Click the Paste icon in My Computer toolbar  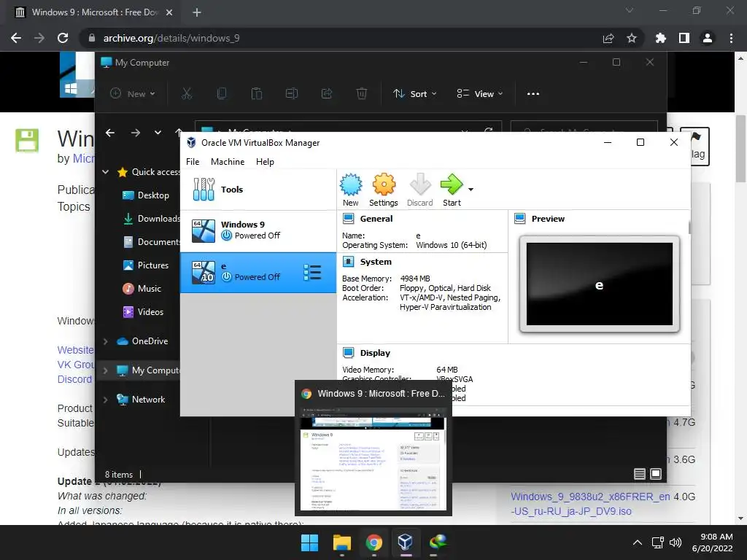click(x=257, y=94)
